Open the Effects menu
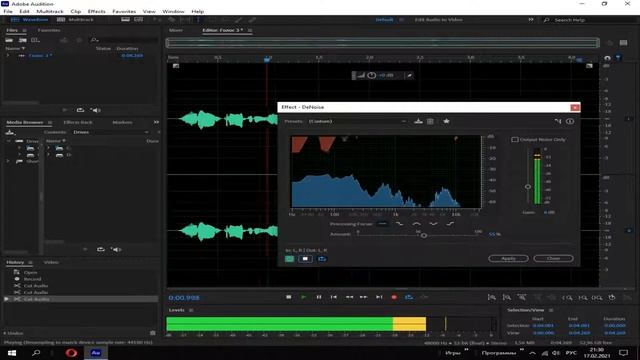 point(96,11)
